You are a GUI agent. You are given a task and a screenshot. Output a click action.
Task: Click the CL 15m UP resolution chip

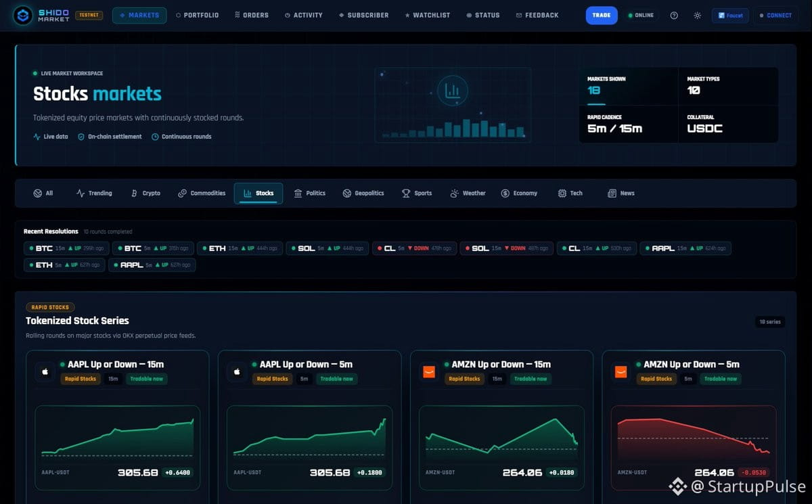(x=596, y=248)
